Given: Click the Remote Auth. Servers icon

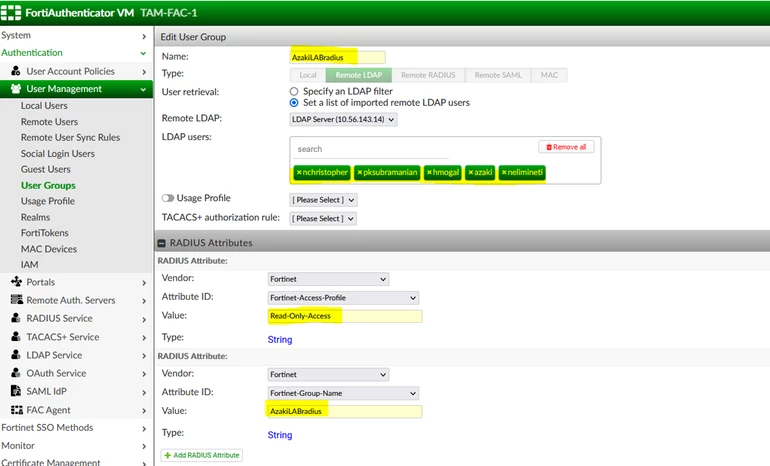Looking at the screenshot, I should pyautogui.click(x=17, y=300).
